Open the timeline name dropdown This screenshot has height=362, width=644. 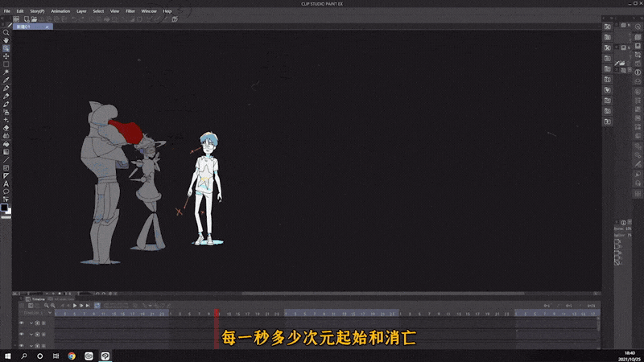(50, 313)
